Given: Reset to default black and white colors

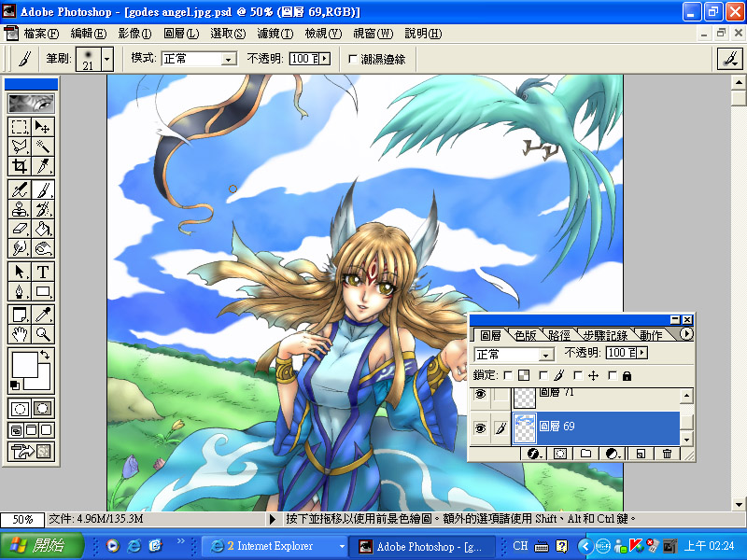Looking at the screenshot, I should [14, 385].
